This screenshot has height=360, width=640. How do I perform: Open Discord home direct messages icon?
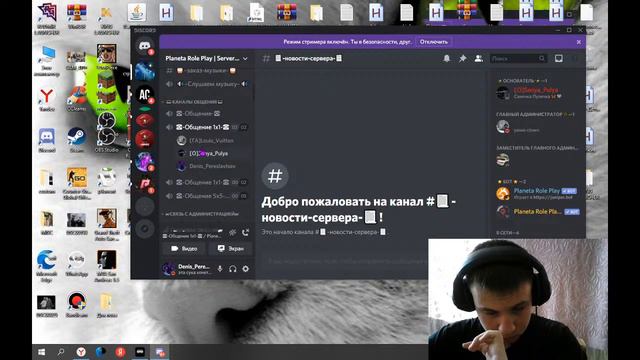144,46
